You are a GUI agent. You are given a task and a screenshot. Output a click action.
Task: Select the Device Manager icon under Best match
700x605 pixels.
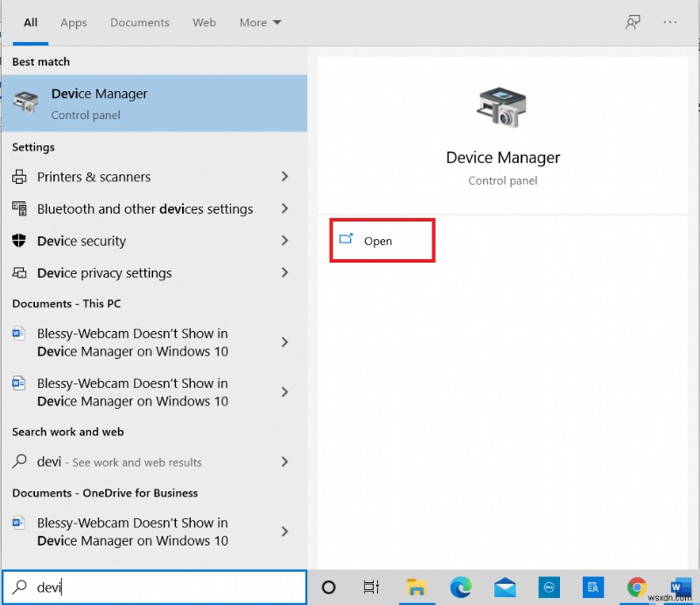tap(25, 102)
